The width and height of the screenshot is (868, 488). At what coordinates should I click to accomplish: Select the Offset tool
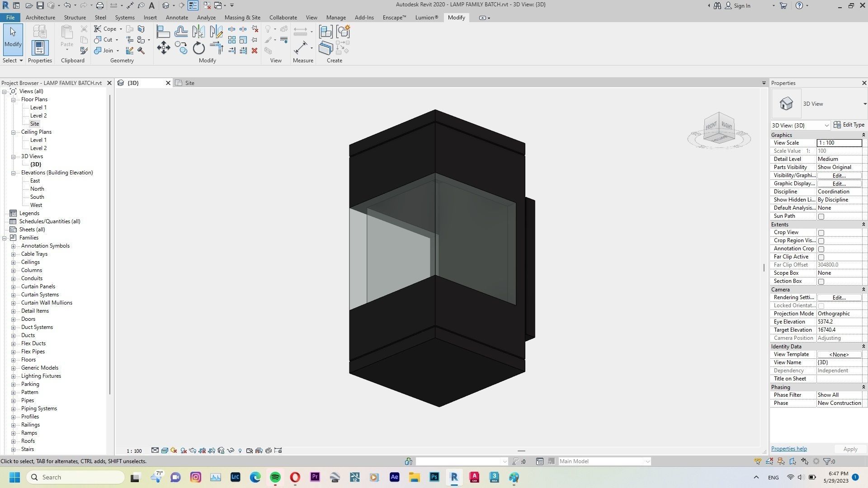tap(181, 32)
